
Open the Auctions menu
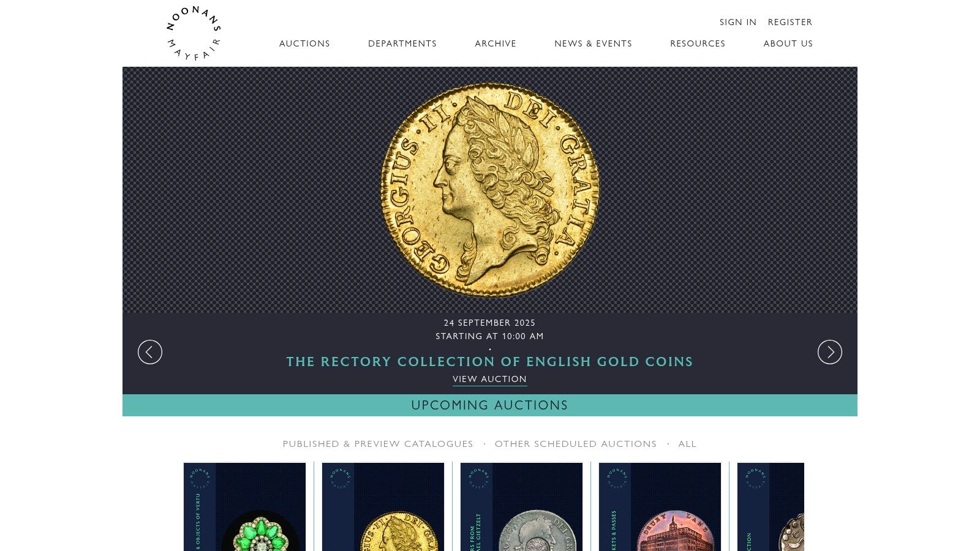pos(304,43)
